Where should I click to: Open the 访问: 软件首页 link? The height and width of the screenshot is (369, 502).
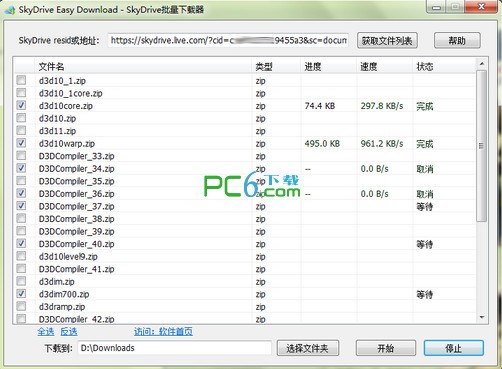pyautogui.click(x=163, y=332)
